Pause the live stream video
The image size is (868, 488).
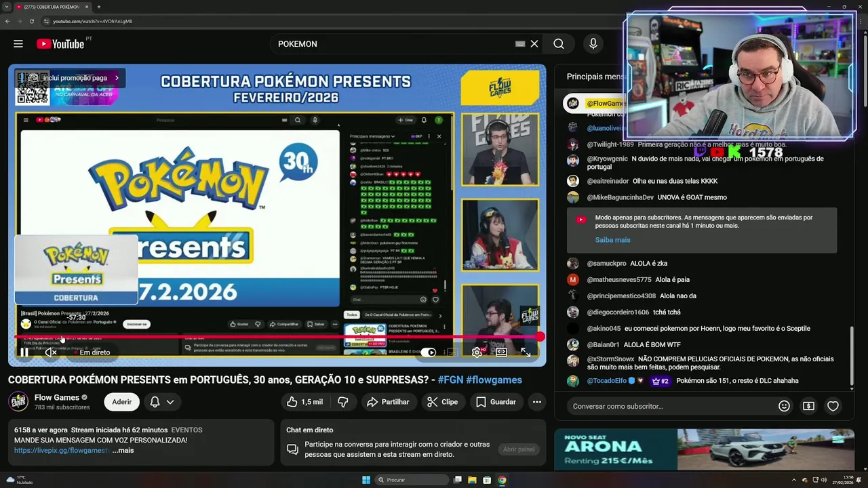(x=24, y=352)
